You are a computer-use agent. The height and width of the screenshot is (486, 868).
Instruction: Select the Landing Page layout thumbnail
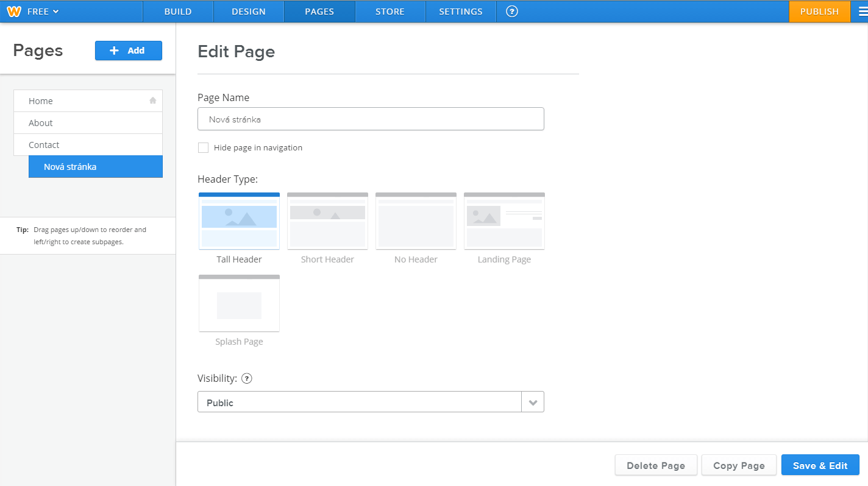(504, 221)
